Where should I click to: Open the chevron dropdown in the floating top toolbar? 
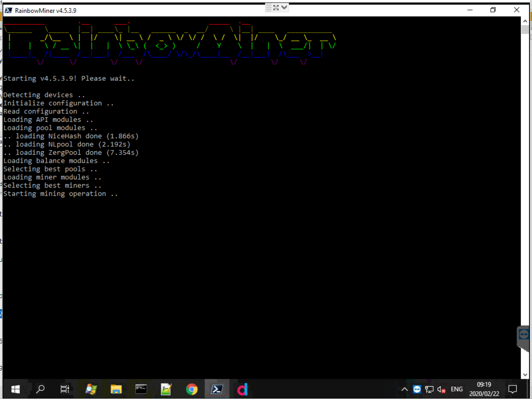tap(284, 7)
